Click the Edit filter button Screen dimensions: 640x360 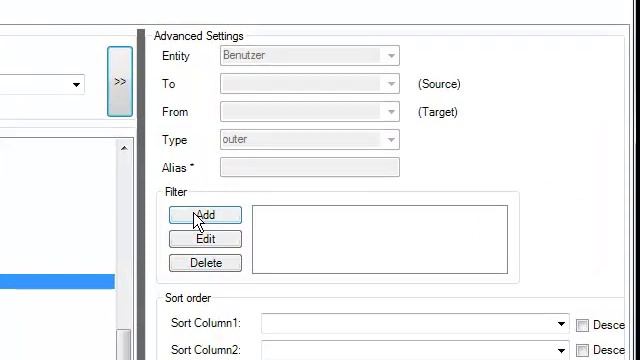click(205, 239)
